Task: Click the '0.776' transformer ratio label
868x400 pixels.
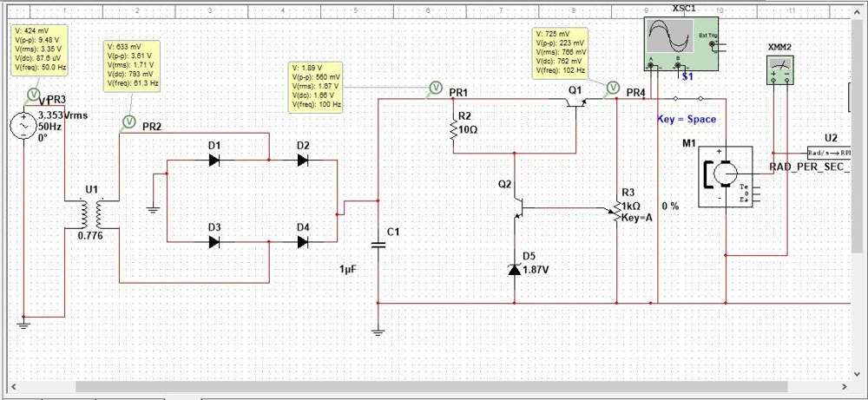Action: [90, 235]
